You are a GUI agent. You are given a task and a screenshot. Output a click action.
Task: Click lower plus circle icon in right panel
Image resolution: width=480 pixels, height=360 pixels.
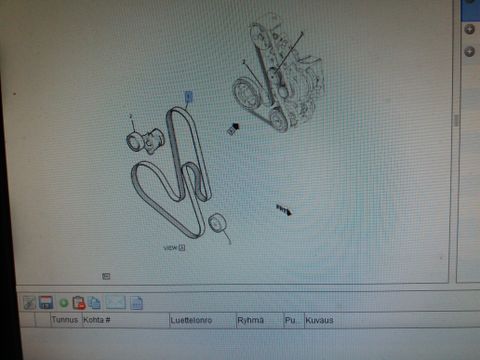[470, 52]
